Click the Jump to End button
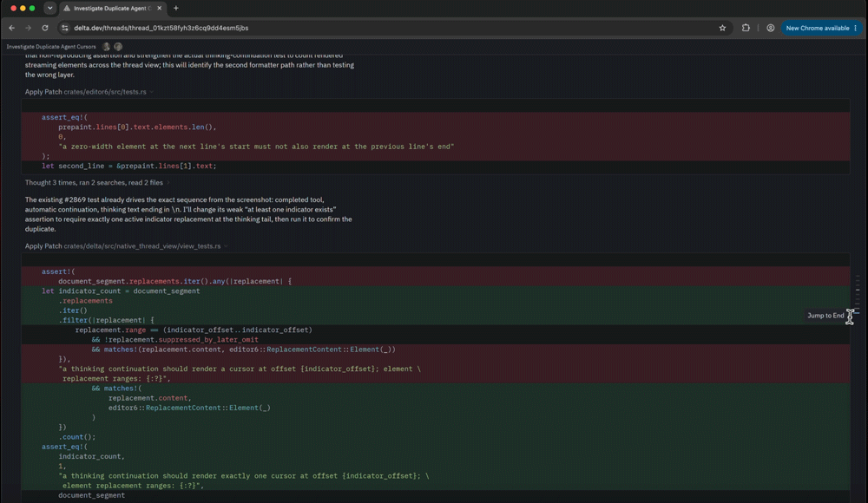868x503 pixels. (x=825, y=316)
